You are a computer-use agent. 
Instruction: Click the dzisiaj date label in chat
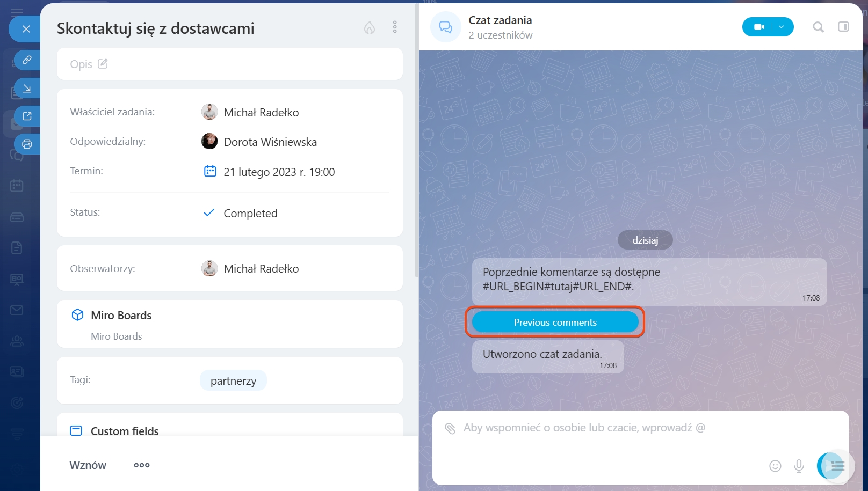coord(645,240)
